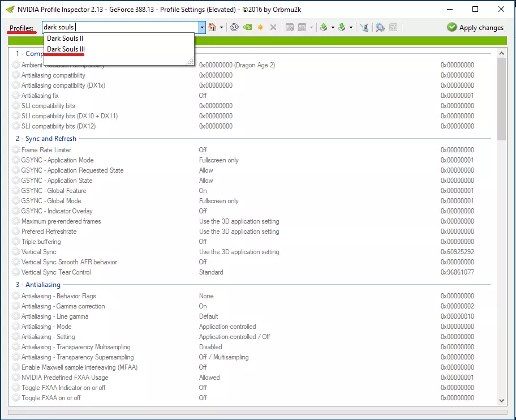
Task: Click Prefered Refreshrate row label
Action: [49, 232]
